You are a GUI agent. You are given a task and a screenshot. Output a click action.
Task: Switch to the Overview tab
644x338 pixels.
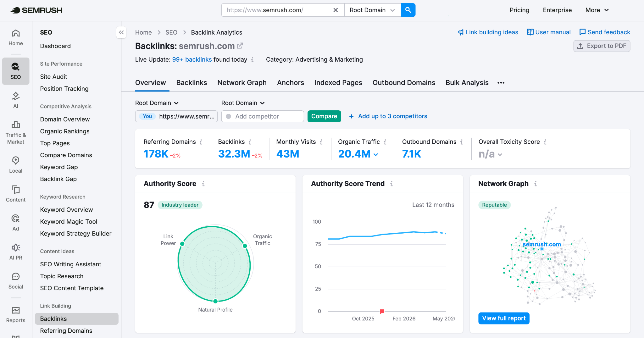tap(150, 83)
